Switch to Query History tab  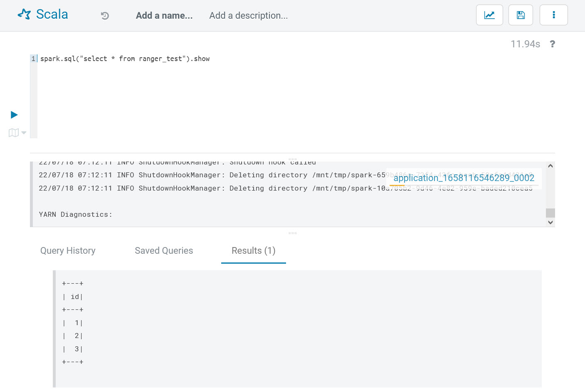[x=68, y=251]
